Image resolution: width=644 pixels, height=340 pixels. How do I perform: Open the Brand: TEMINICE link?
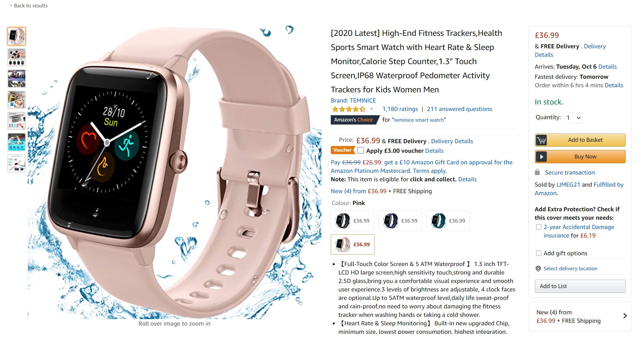tap(353, 101)
